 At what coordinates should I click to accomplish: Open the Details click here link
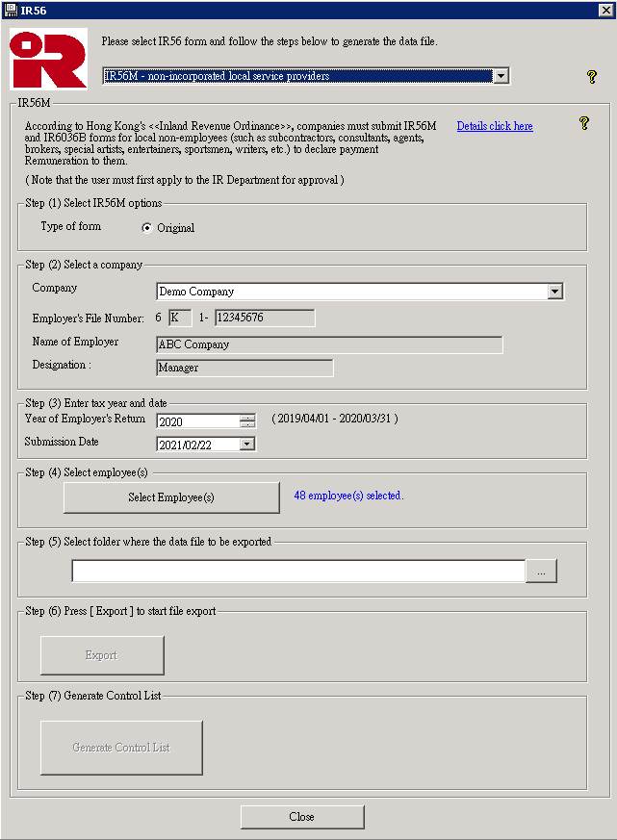pyautogui.click(x=494, y=126)
